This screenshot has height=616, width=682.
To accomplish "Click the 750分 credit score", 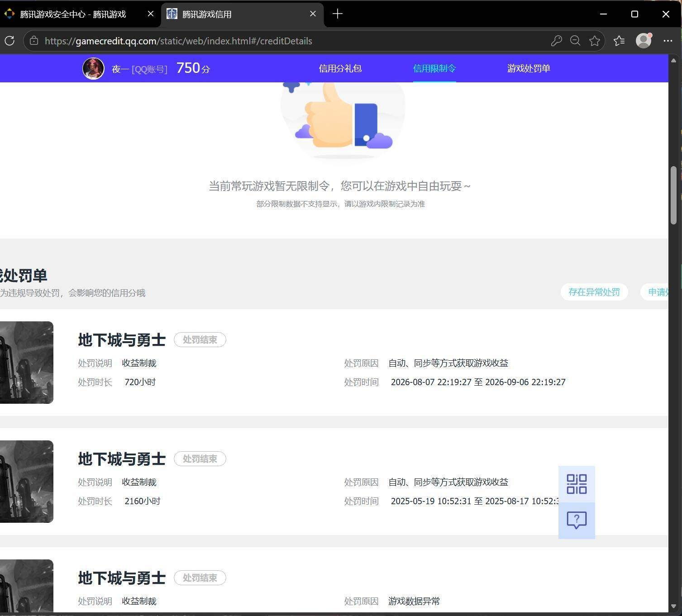I will click(193, 68).
